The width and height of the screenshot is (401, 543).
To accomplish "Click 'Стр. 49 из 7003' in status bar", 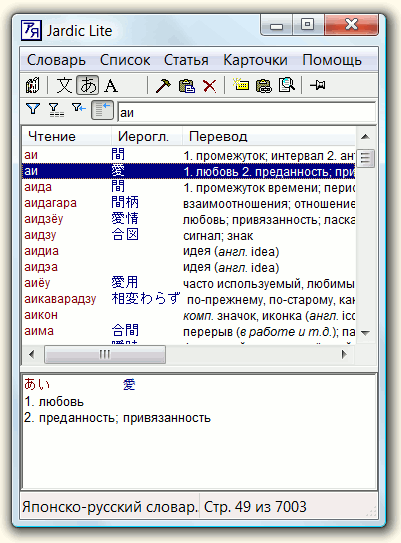I will (x=255, y=507).
